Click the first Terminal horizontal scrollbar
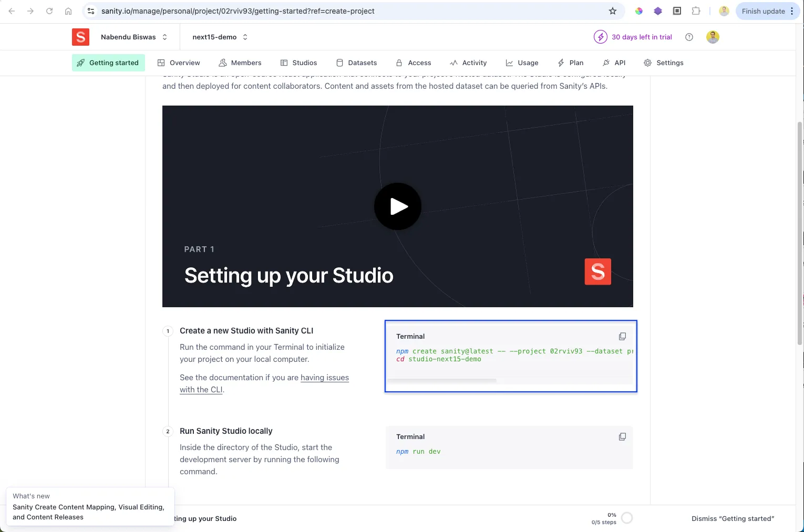Screen dimensions: 804x532 click(441, 381)
